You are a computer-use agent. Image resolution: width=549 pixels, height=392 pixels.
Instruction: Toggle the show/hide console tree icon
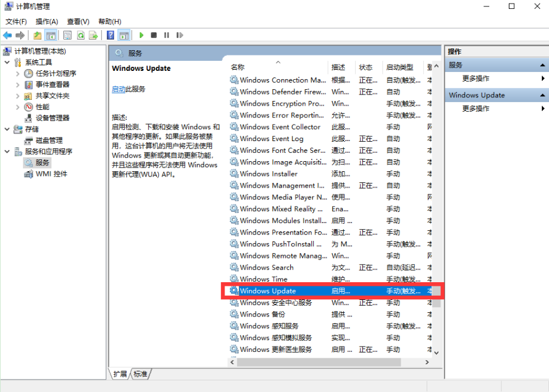coord(51,35)
